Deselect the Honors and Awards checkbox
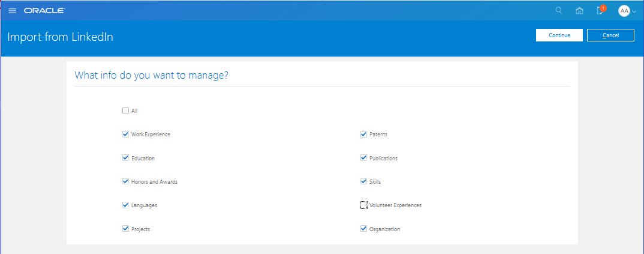The image size is (644, 254). (125, 181)
